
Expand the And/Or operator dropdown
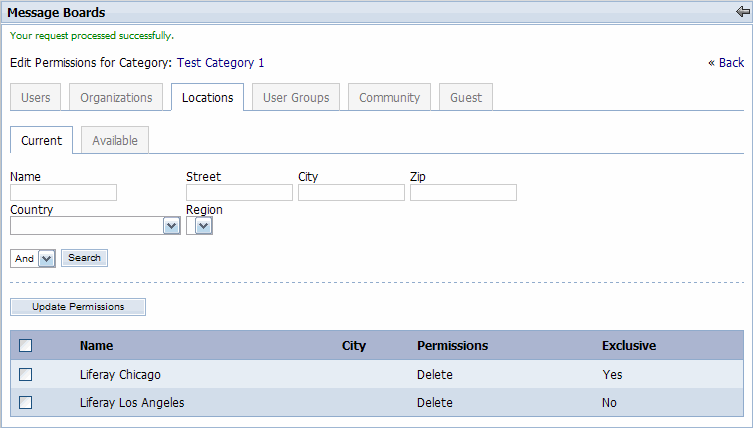pos(45,258)
